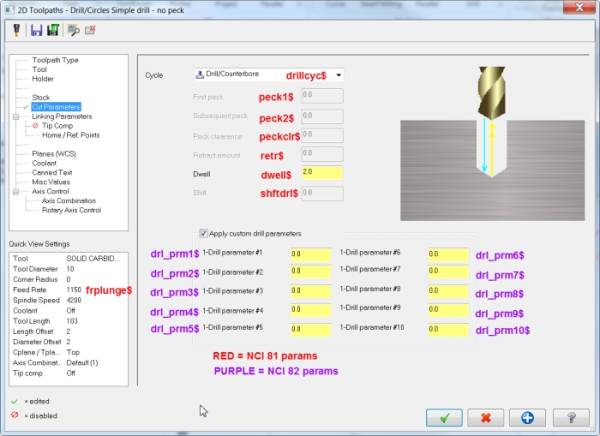Screen dimensions: 600x436
Task: Click the blue plus Apply button
Action: click(526, 416)
